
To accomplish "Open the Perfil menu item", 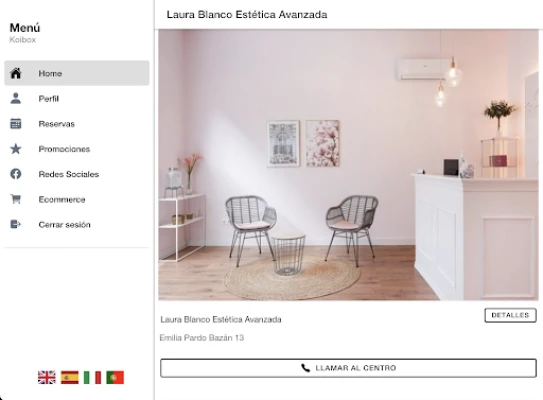I will tap(77, 98).
